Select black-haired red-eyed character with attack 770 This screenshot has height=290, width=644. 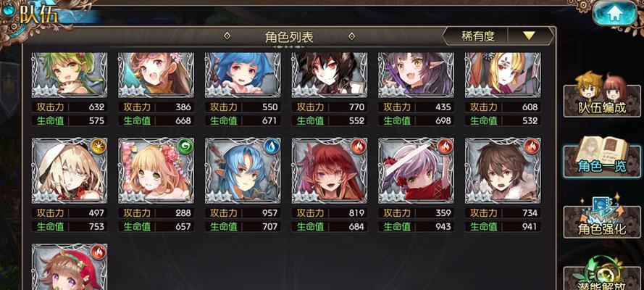pos(330,75)
